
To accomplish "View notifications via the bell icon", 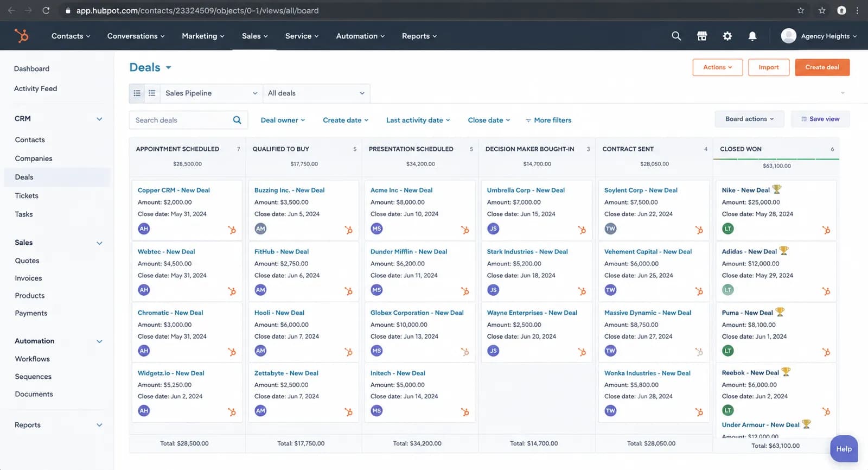I will 752,36.
